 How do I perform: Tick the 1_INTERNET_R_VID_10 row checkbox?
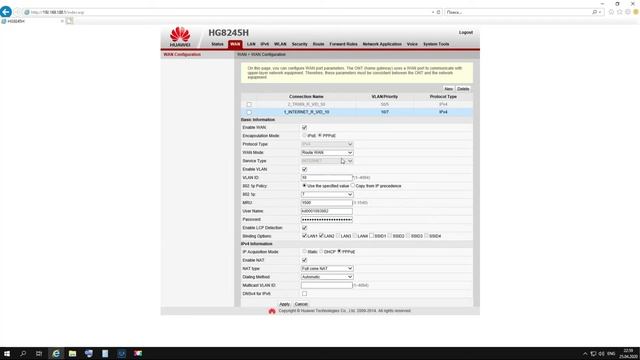pyautogui.click(x=249, y=112)
